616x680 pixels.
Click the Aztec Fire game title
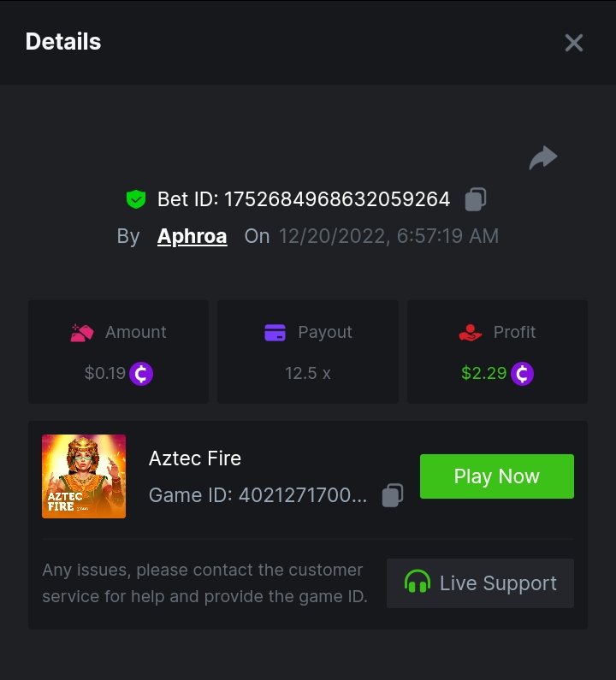[195, 458]
